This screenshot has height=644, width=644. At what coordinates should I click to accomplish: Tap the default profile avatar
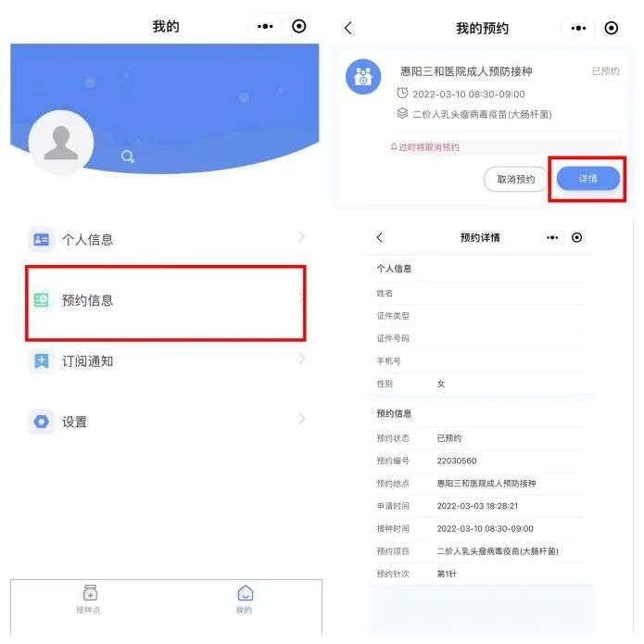tap(61, 143)
